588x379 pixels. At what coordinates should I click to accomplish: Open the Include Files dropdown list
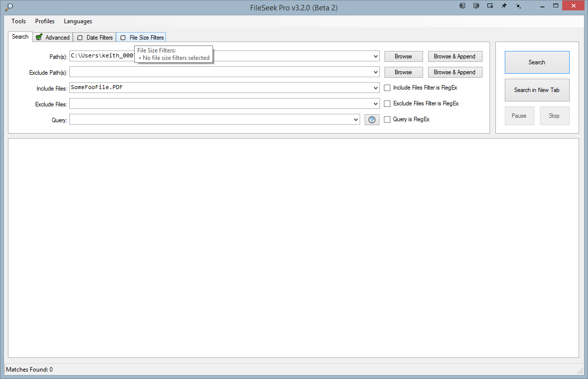376,88
